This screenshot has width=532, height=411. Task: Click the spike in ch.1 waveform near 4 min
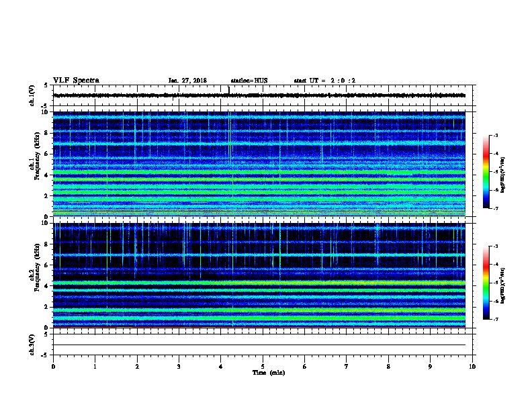pyautogui.click(x=229, y=90)
